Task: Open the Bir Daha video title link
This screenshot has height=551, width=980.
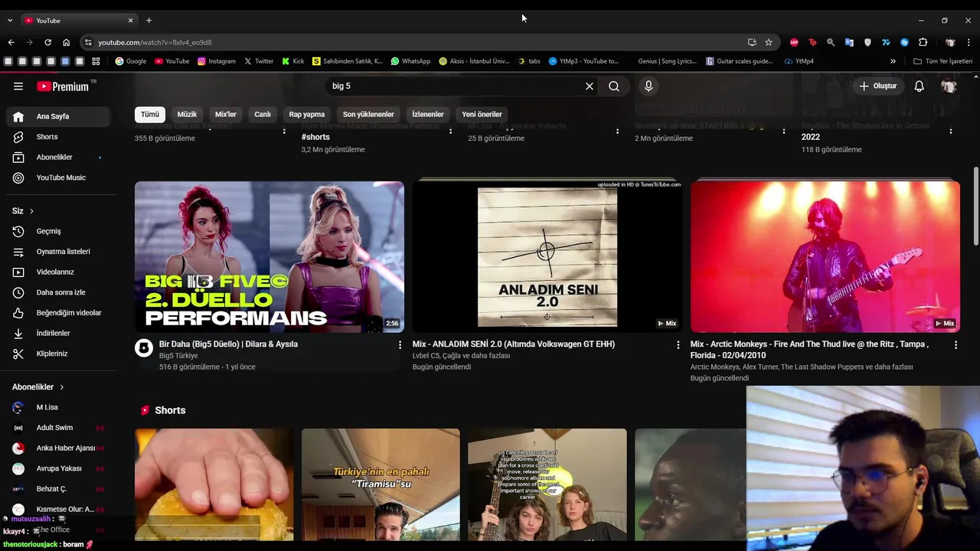Action: click(228, 344)
